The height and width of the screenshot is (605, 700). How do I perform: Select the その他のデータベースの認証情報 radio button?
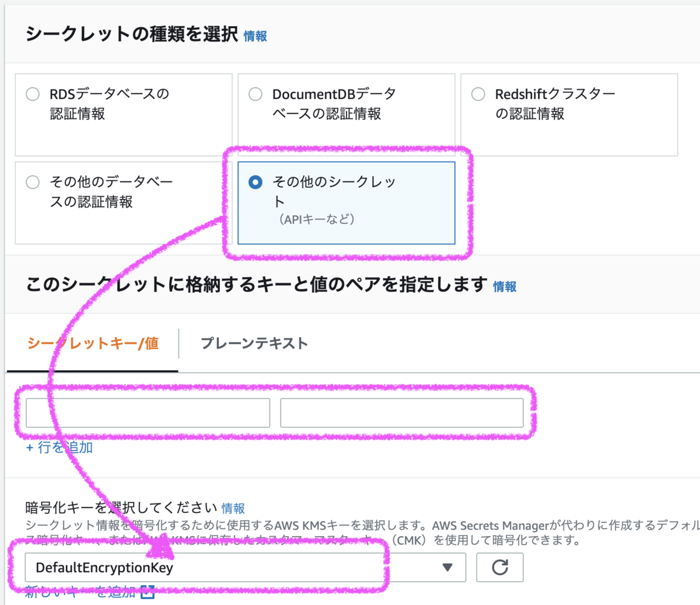click(x=32, y=182)
